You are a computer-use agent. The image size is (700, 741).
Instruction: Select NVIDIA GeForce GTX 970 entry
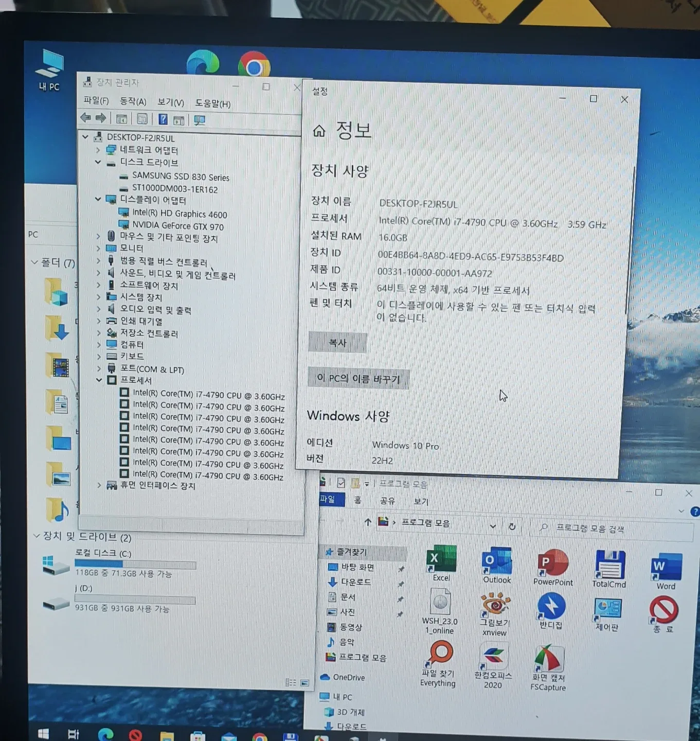(x=177, y=226)
